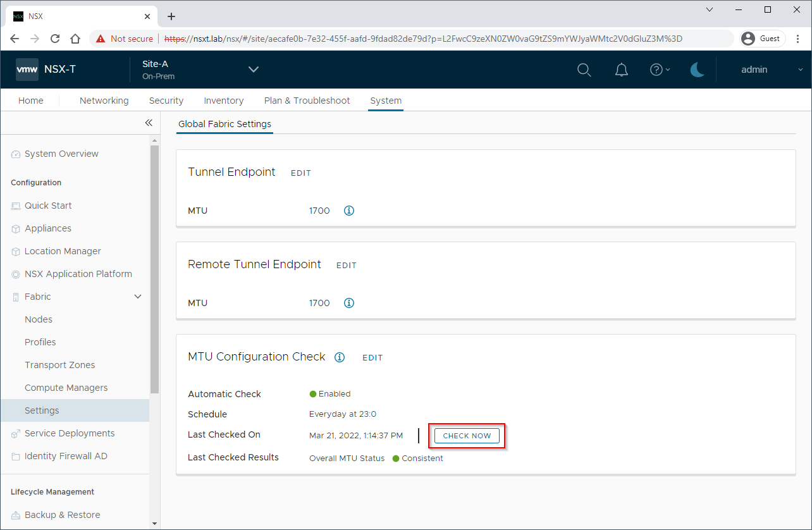This screenshot has height=530, width=812.
Task: Select Settings under Fabric
Action: pyautogui.click(x=75, y=410)
